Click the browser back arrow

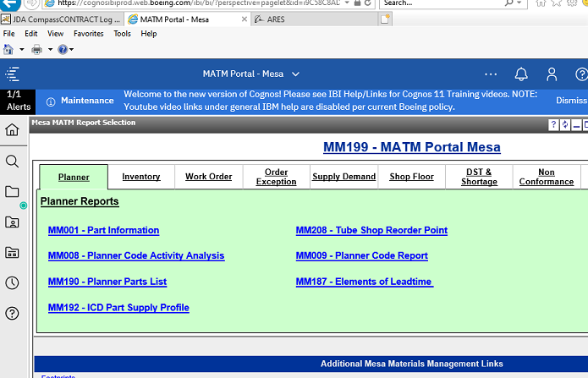click(10, 3)
